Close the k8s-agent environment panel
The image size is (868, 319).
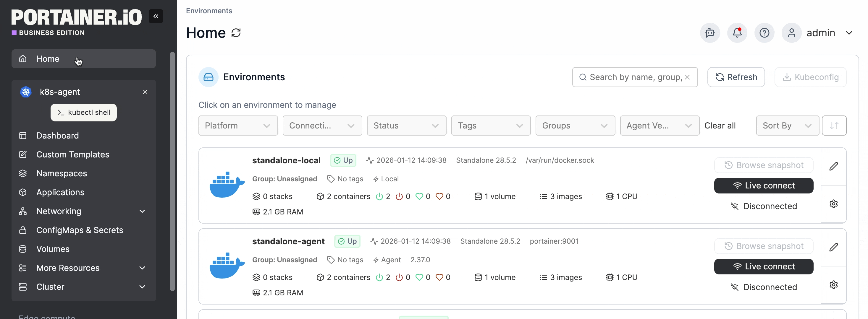(x=145, y=92)
